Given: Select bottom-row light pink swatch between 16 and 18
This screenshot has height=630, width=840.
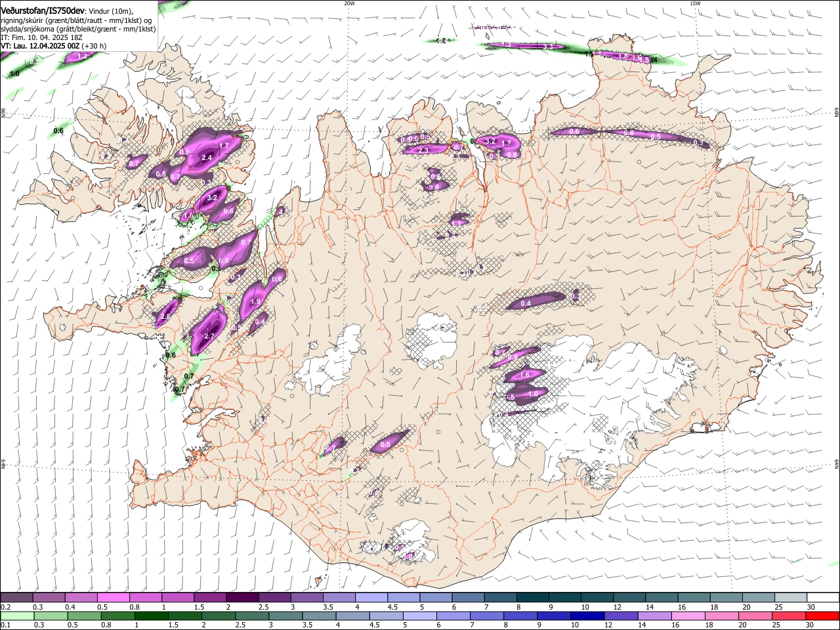Looking at the screenshot, I should (x=687, y=616).
